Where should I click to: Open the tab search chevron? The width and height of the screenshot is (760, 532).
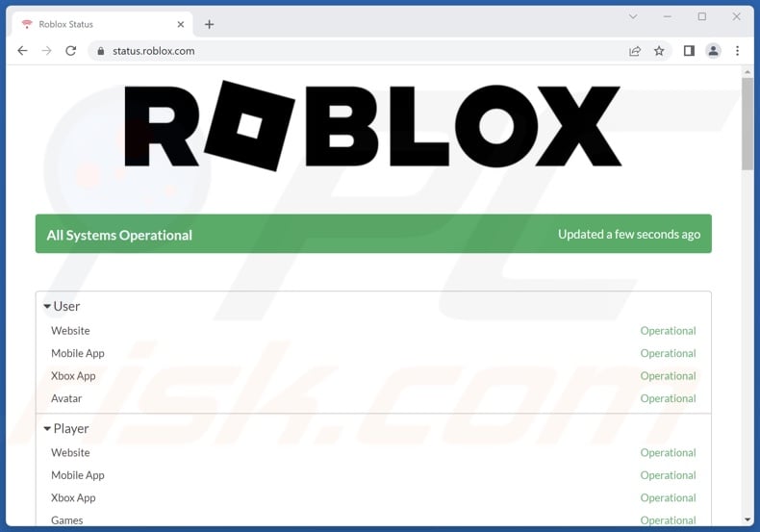click(633, 16)
